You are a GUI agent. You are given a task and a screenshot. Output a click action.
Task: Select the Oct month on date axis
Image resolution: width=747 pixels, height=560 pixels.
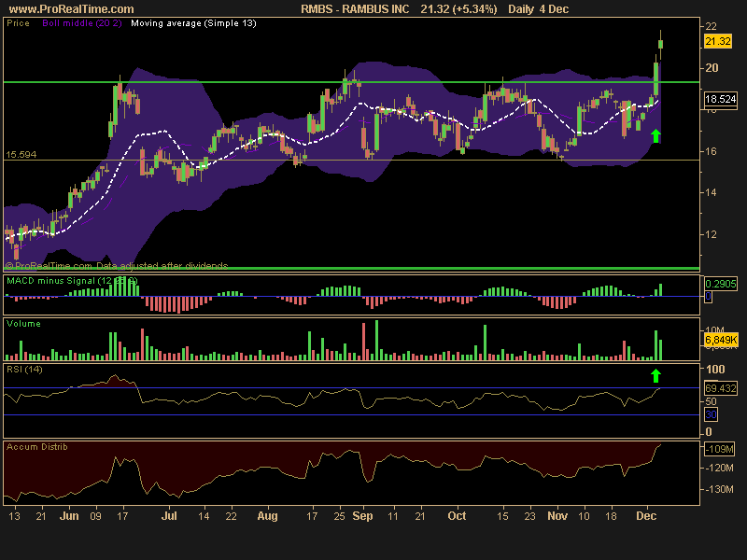[457, 516]
